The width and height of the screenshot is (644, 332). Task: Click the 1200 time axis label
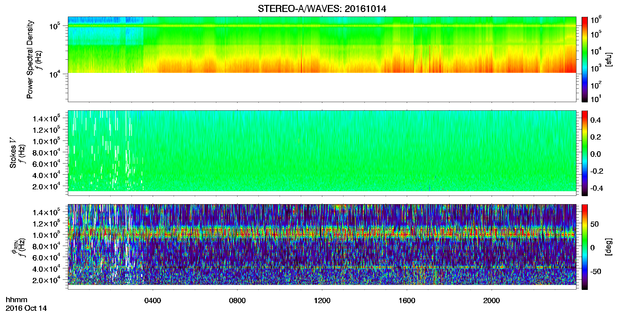pos(322,301)
